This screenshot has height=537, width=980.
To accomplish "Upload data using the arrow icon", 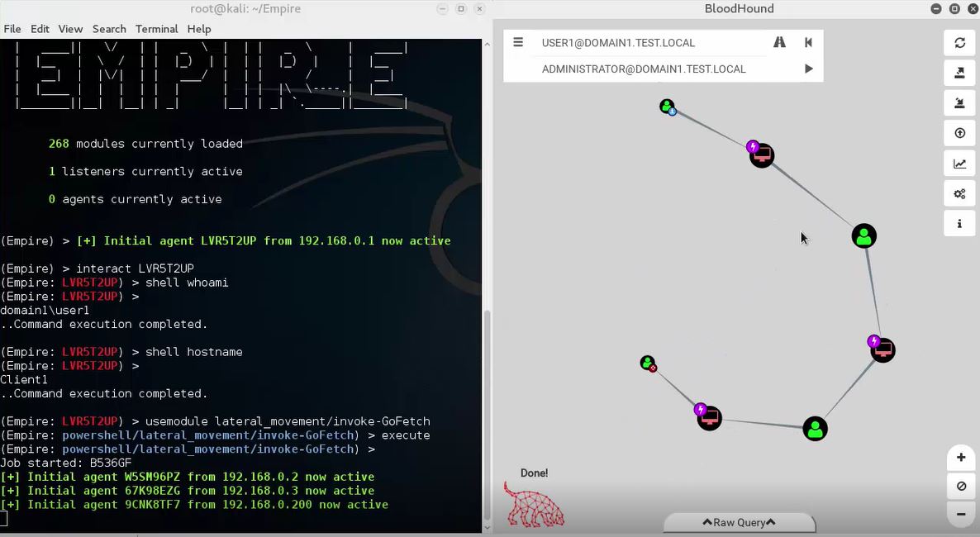I will [x=959, y=133].
